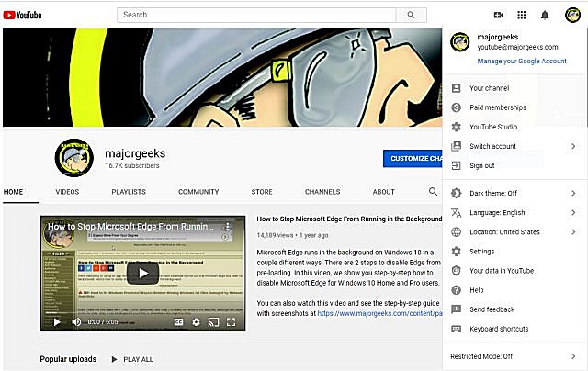Expand Dark theme submenu chevron
Screen dimensions: 588x371
click(x=573, y=193)
